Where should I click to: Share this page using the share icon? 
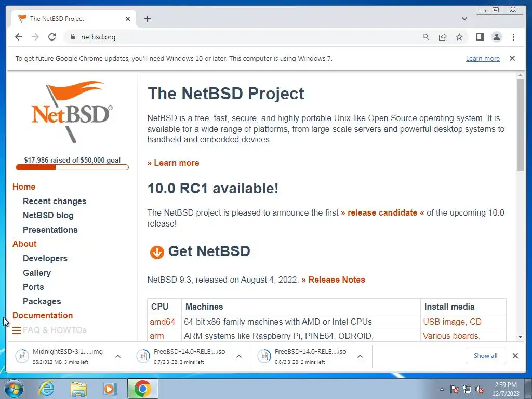click(x=443, y=37)
